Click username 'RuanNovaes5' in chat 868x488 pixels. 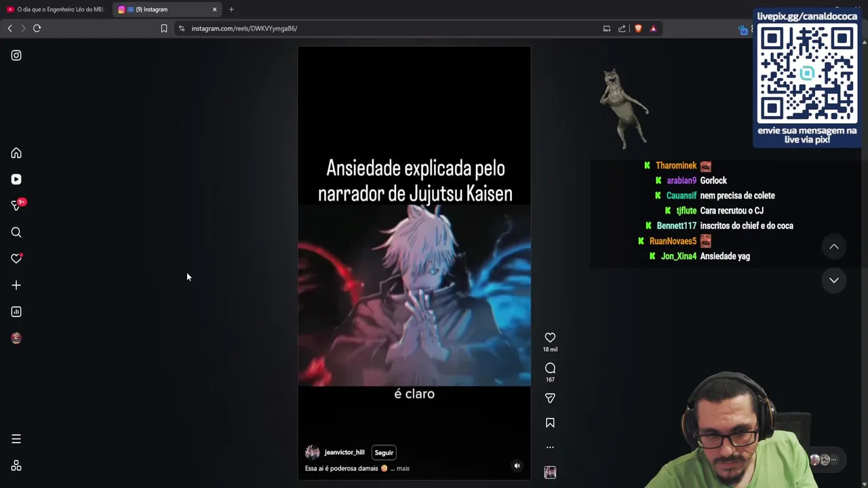673,241
